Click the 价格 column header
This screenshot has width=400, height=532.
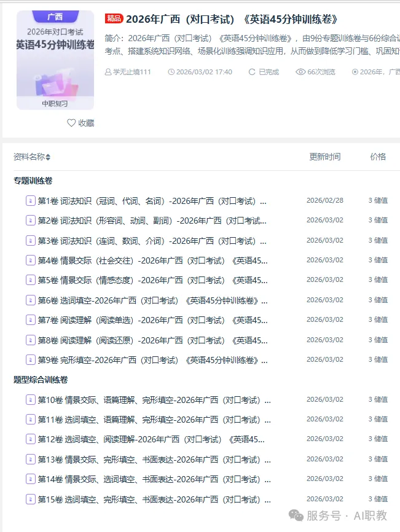[378, 157]
